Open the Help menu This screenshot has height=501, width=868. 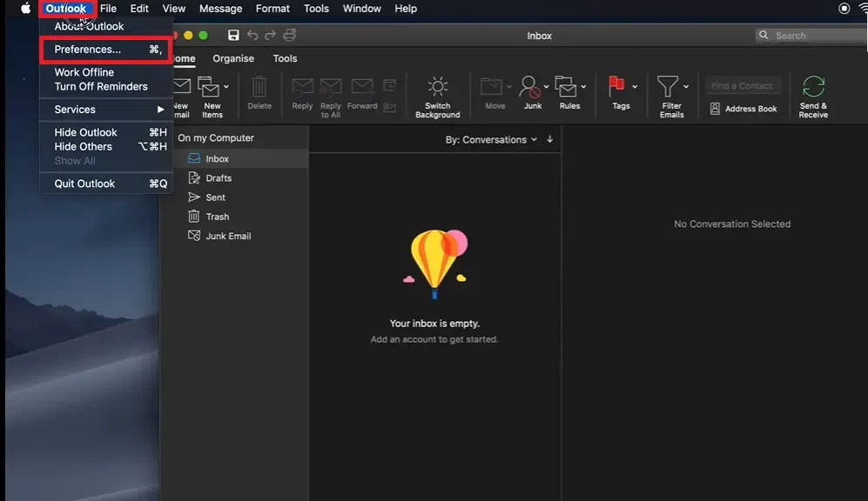tap(405, 9)
